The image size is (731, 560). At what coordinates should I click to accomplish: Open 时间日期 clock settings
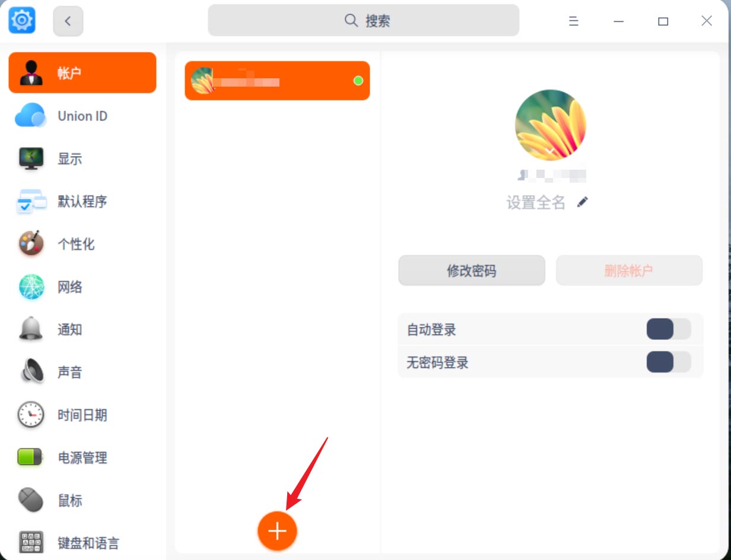click(82, 415)
